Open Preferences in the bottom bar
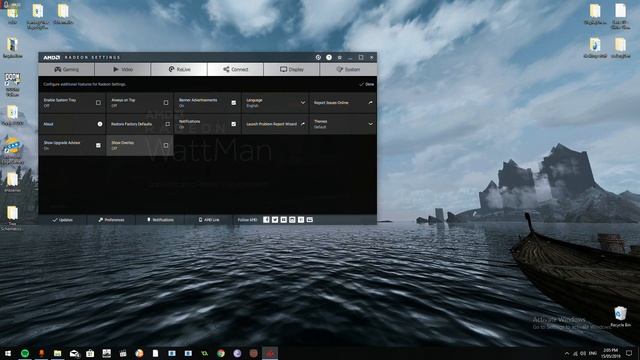Image resolution: width=640 pixels, height=360 pixels. [x=111, y=220]
